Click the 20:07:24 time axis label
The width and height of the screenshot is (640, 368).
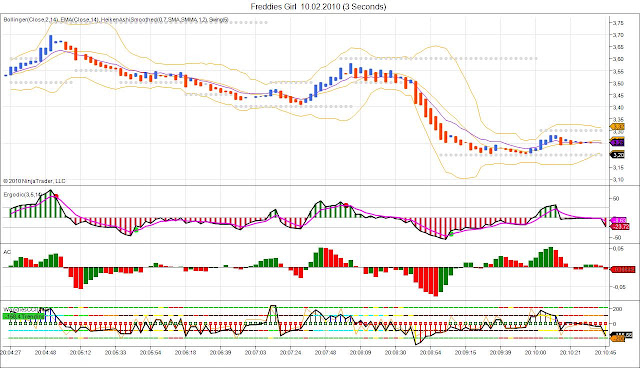tap(291, 352)
